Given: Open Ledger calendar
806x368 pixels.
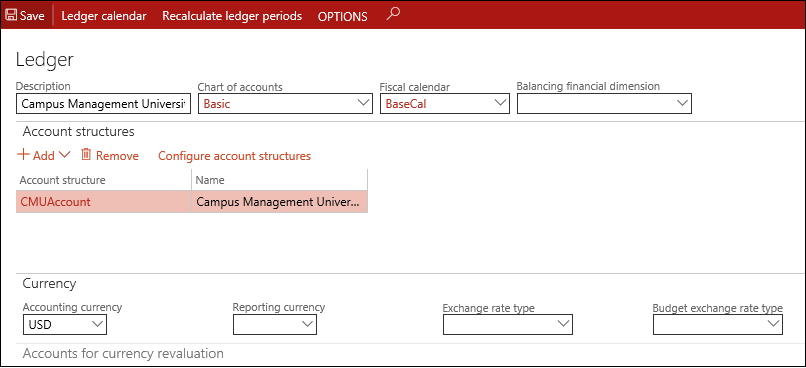Looking at the screenshot, I should [x=104, y=16].
